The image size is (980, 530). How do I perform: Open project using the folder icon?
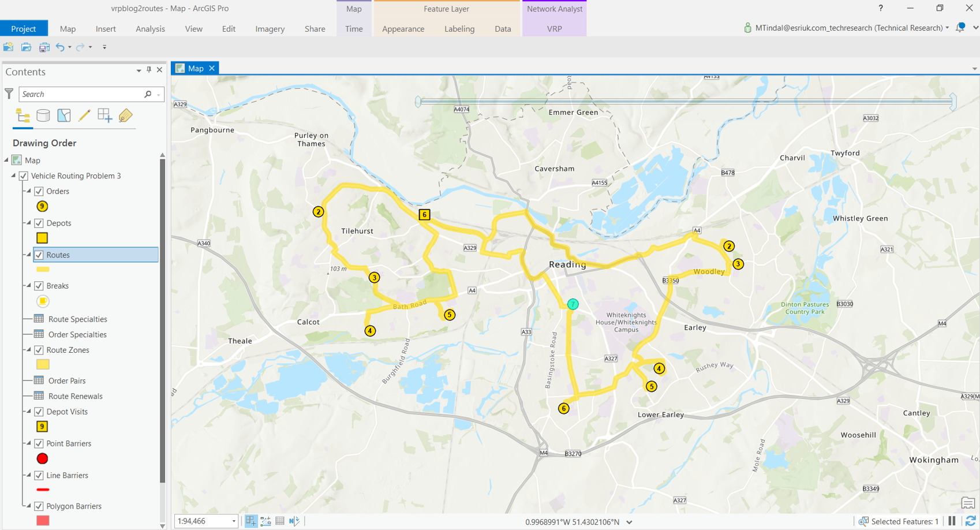click(26, 47)
